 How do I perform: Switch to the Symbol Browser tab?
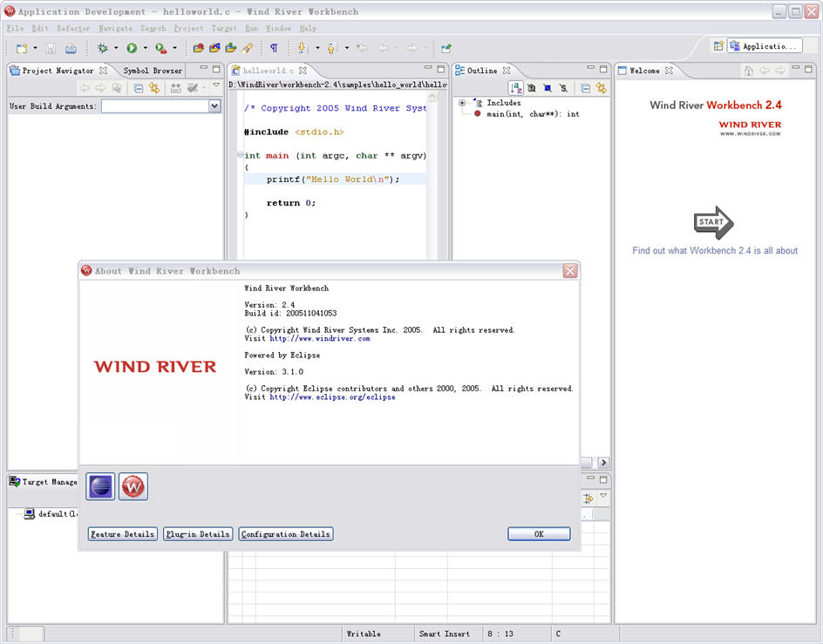coord(153,71)
